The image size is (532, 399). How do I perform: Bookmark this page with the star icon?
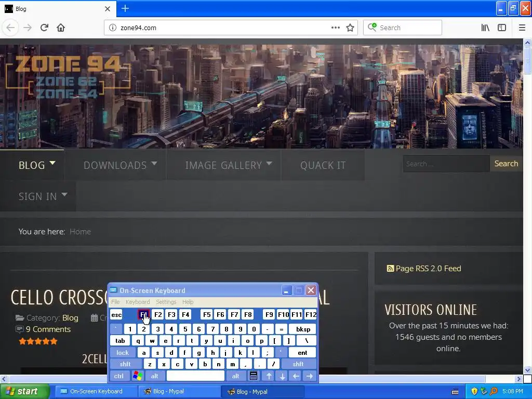(350, 28)
